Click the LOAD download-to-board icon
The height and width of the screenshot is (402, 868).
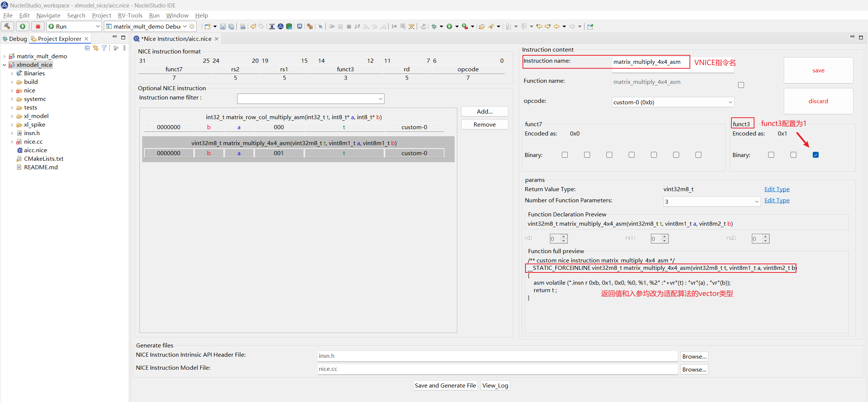272,26
